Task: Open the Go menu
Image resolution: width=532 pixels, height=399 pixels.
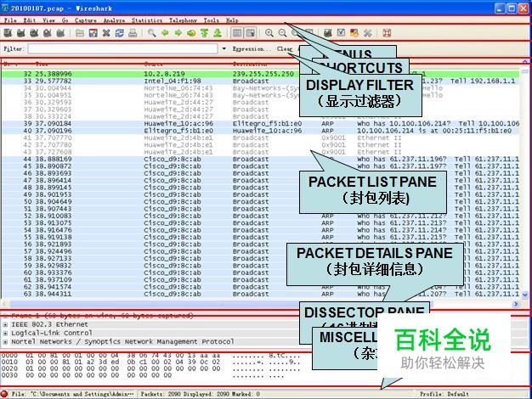Action: pos(65,20)
